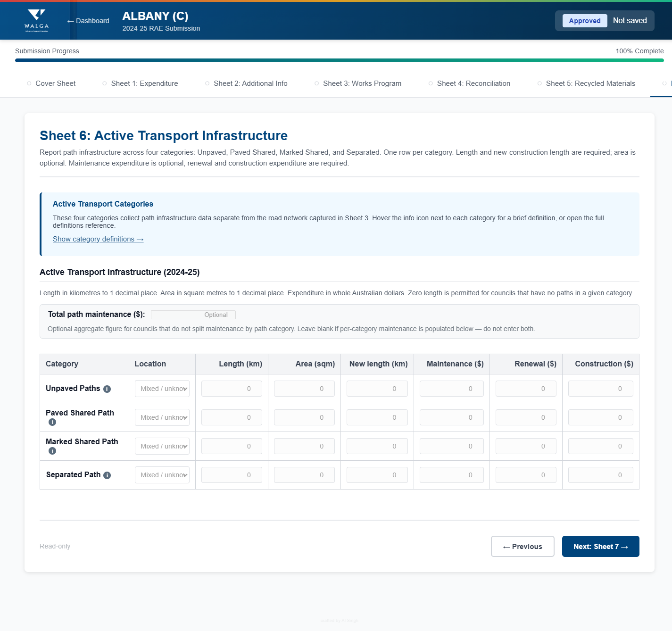The height and width of the screenshot is (631, 672).
Task: Click the Previous button
Action: click(x=523, y=547)
